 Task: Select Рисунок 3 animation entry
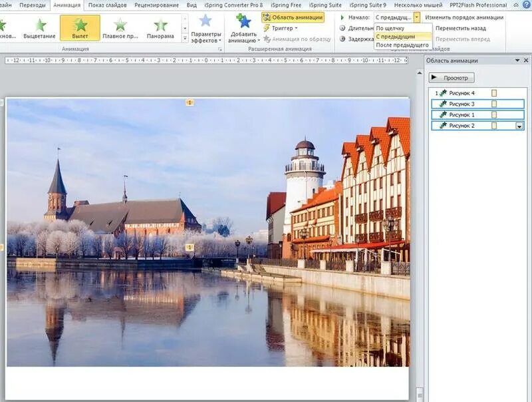point(477,104)
